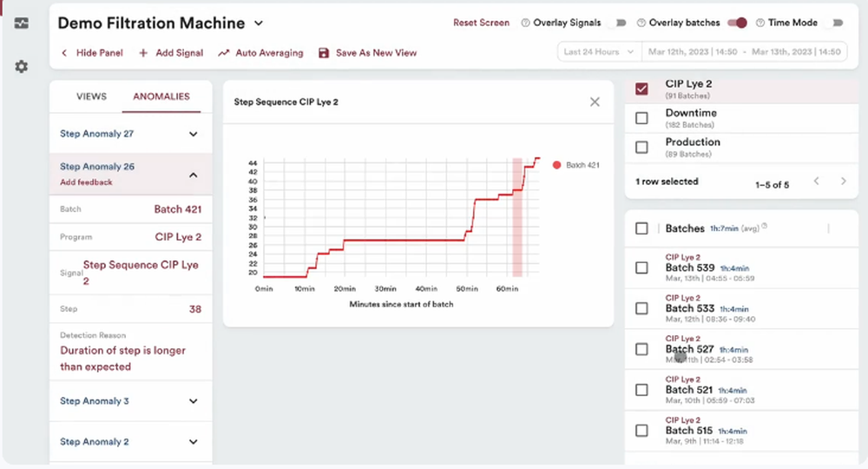
Task: Enable the Time Mode switch
Action: [837, 23]
